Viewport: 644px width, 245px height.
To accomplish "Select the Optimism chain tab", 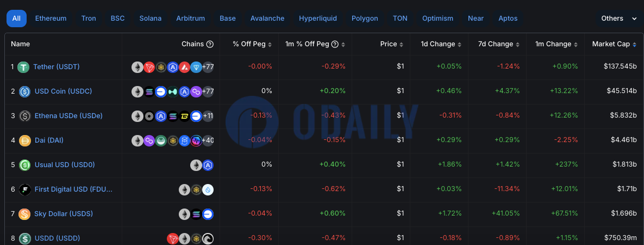I will (x=438, y=19).
